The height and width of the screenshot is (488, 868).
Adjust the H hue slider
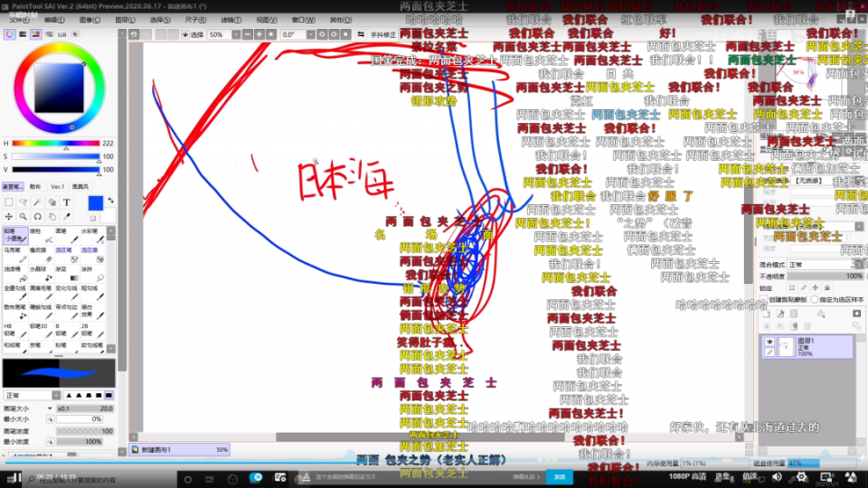tap(55, 144)
